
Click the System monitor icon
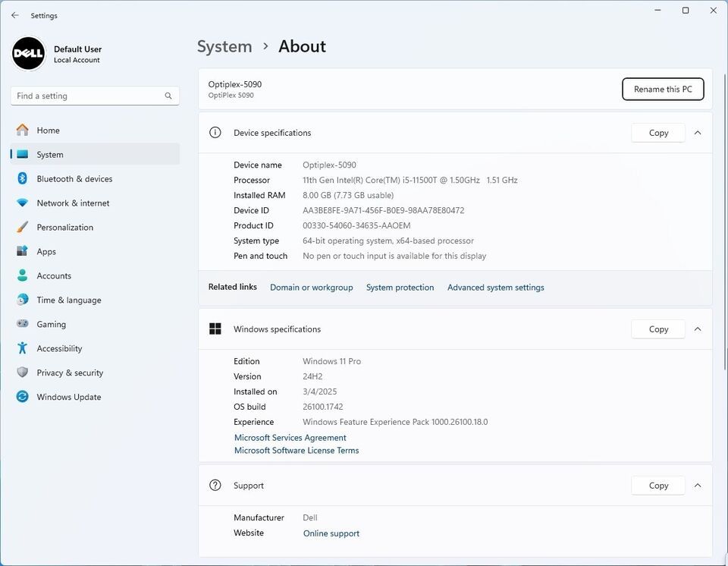coord(22,154)
